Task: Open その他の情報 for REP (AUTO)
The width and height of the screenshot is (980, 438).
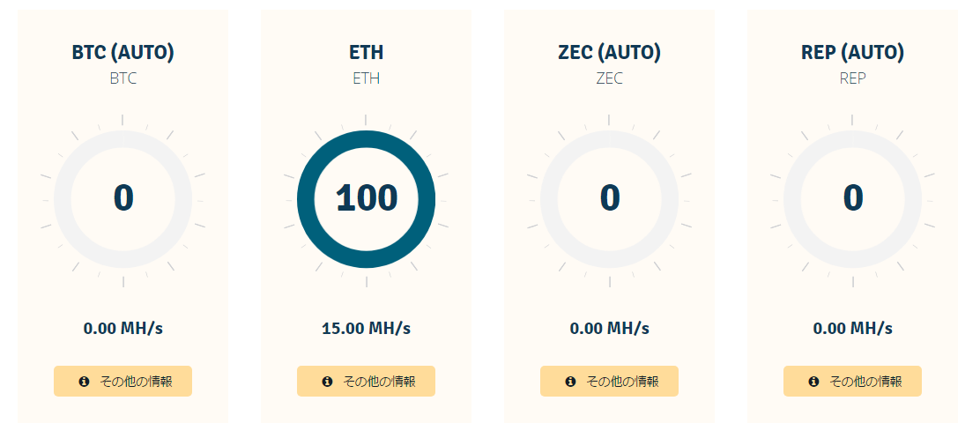Action: 853,382
